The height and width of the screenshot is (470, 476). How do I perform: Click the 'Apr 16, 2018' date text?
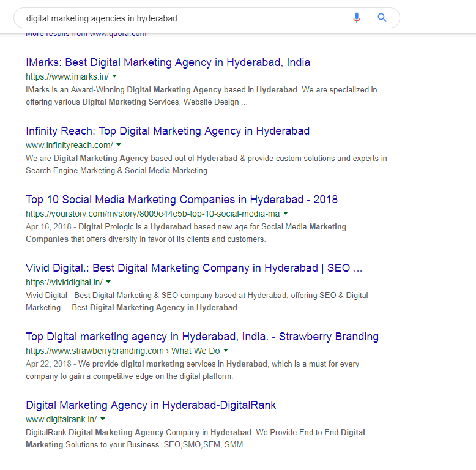(48, 227)
